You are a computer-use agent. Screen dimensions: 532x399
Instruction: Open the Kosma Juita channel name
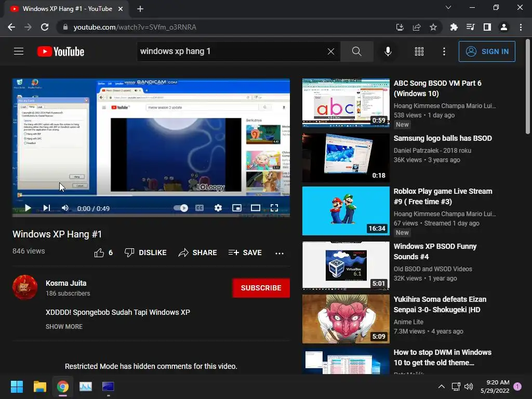[66, 283]
